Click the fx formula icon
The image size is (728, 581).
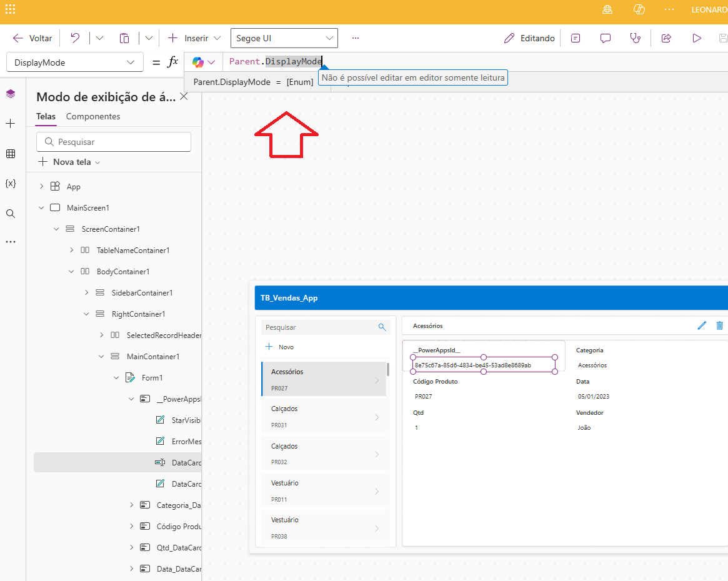[172, 62]
